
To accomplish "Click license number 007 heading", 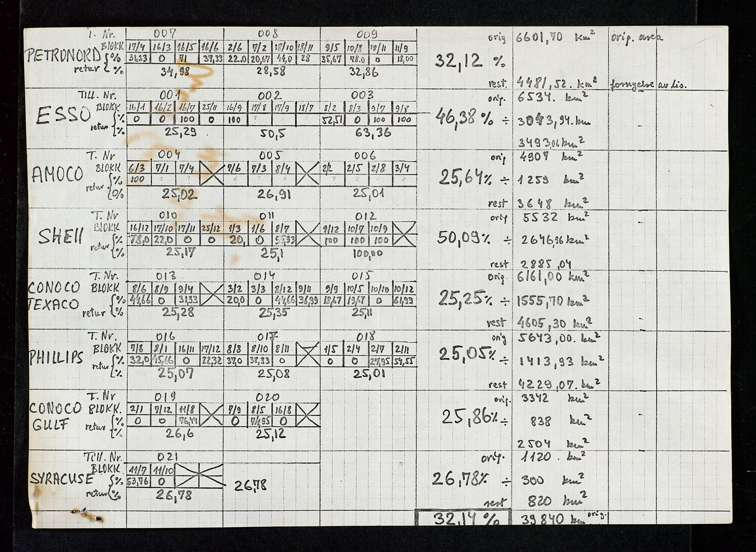I will tap(165, 34).
